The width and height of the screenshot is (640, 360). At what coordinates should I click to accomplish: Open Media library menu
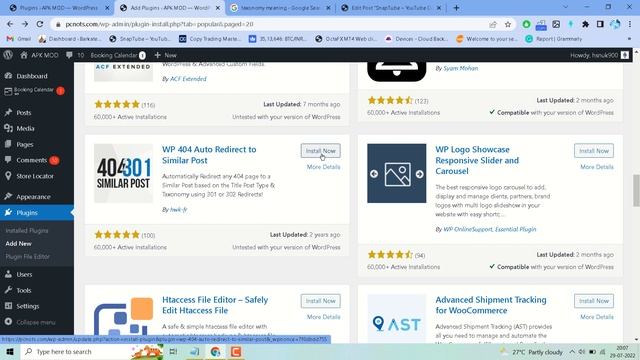(x=25, y=128)
